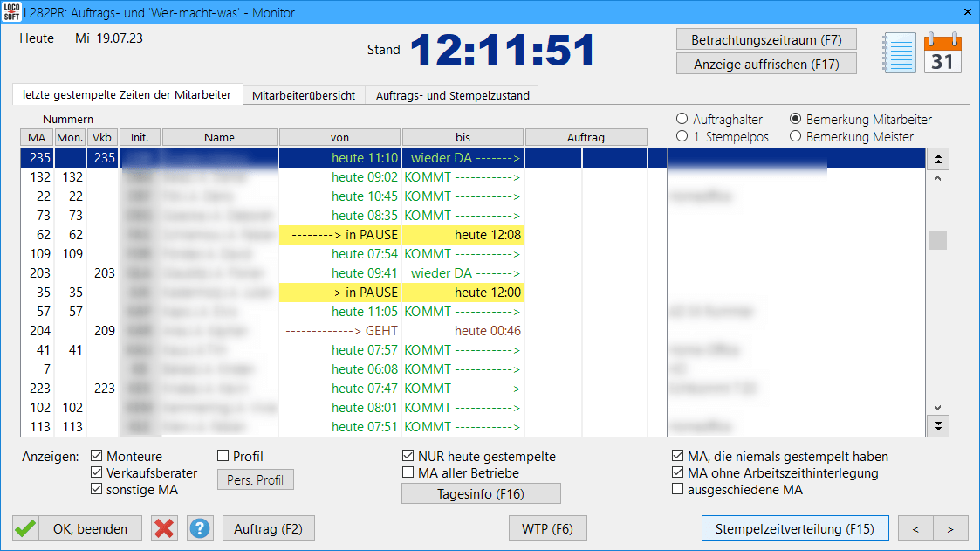Jump to top of list with double-arrow icon
This screenshot has width=980, height=551.
click(939, 159)
